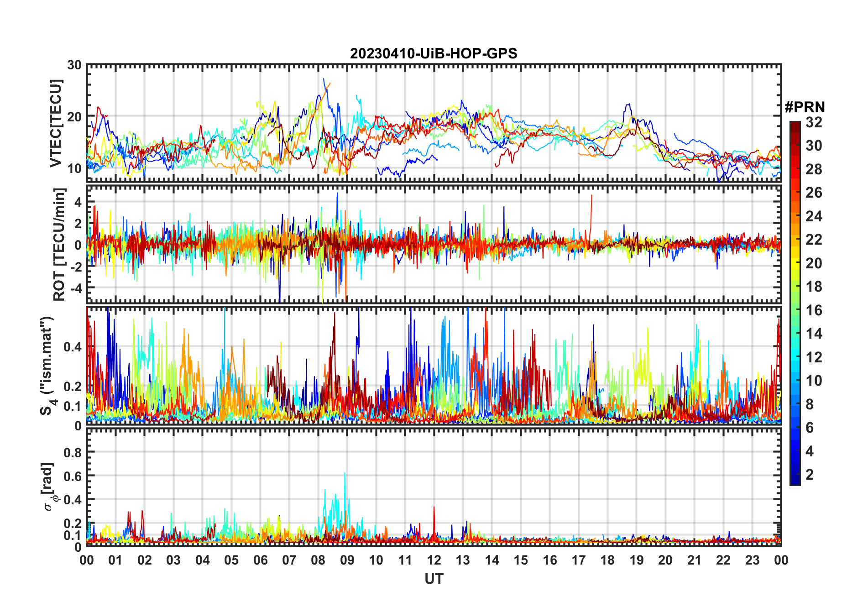
Task: Click the colorbar tick label 16
Action: [x=813, y=310]
